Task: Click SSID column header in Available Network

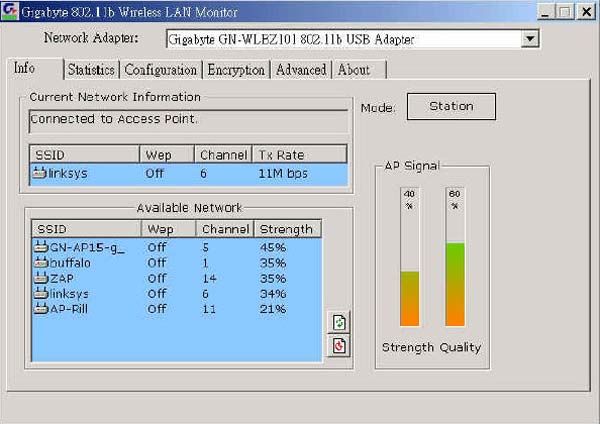Action: point(86,229)
